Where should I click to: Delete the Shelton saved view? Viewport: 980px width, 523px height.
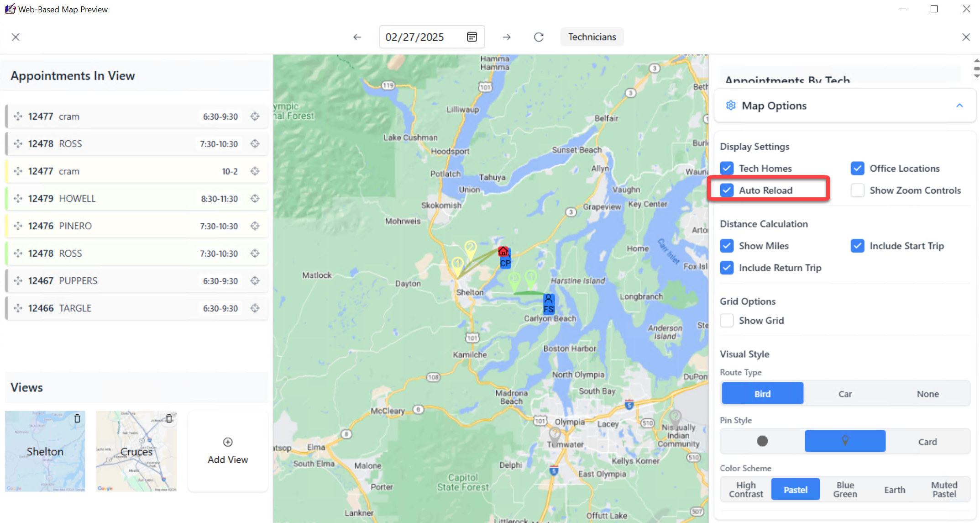coord(77,418)
